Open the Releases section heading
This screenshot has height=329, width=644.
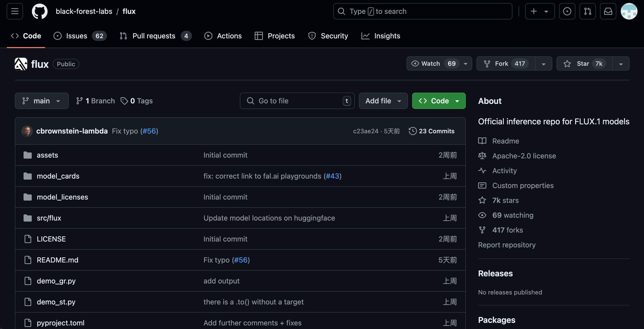pos(496,273)
